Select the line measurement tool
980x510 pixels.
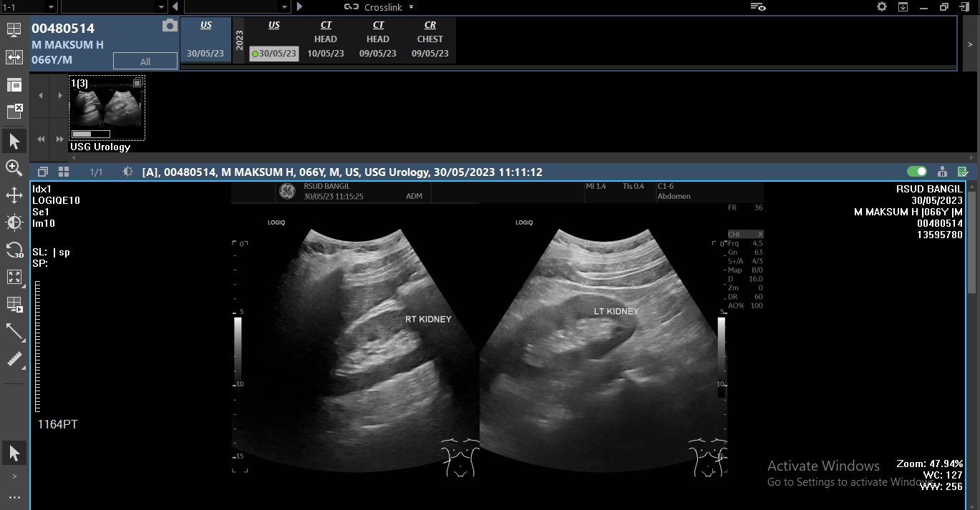[x=14, y=332]
